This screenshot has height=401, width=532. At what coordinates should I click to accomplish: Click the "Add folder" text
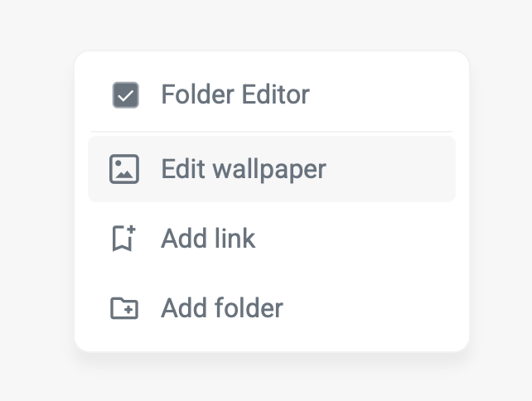(x=222, y=308)
